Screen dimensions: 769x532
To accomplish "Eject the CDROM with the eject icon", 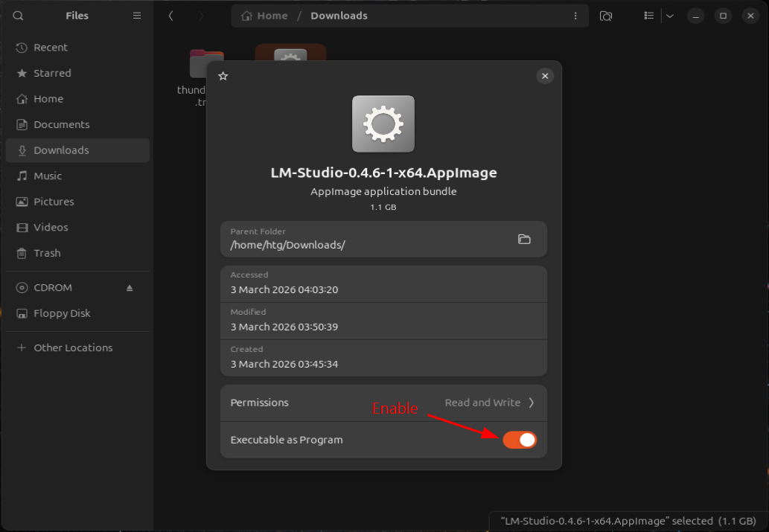I will [130, 288].
